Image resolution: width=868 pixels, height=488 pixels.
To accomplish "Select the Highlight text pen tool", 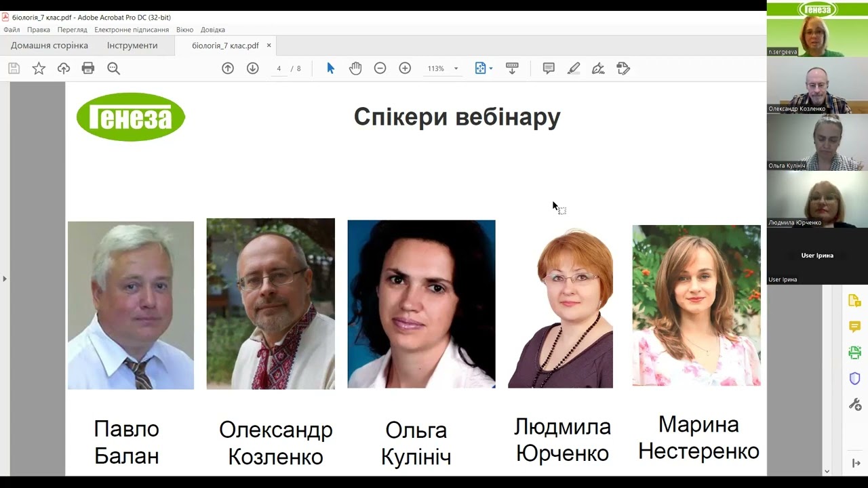I will 574,68.
